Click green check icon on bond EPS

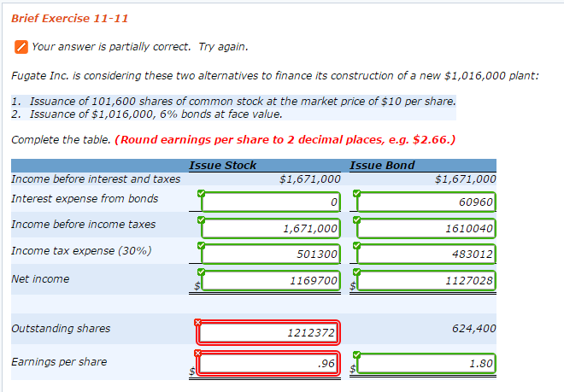[356, 355]
